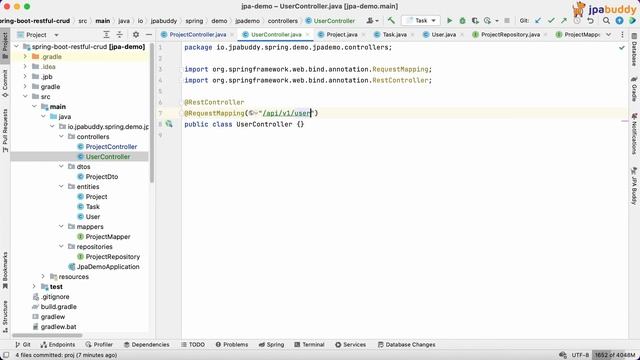Select build.gradle file
This screenshot has height=360, width=640.
(x=58, y=307)
